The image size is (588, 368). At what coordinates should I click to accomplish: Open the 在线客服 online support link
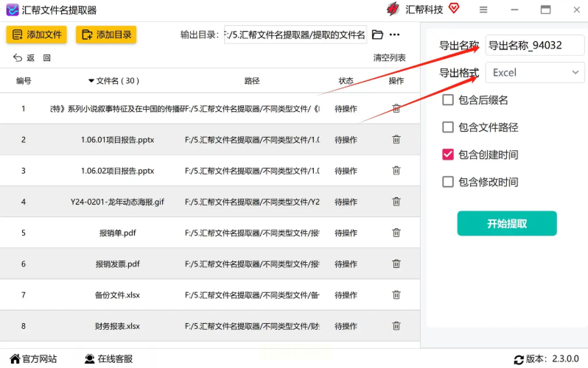[x=108, y=359]
